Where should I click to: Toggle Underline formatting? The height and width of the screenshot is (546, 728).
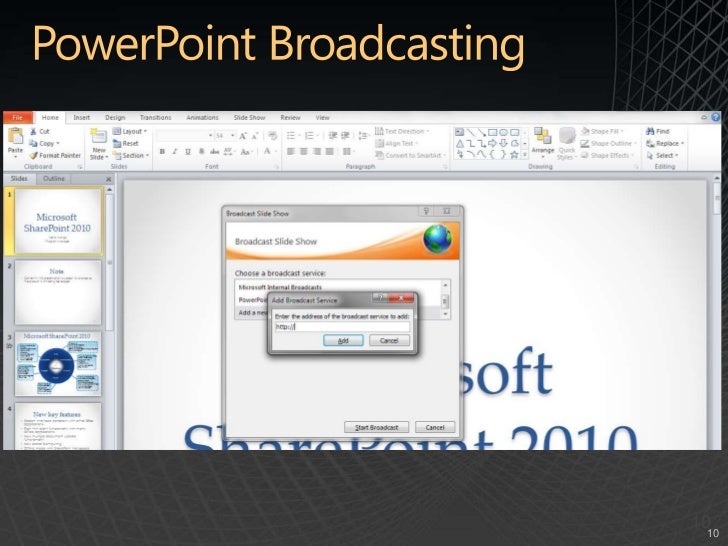[188, 151]
